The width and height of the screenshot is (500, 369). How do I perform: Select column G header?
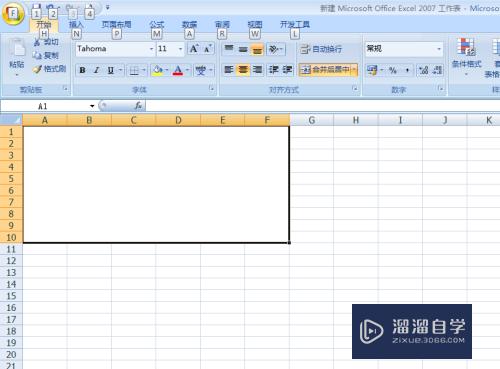[312, 120]
